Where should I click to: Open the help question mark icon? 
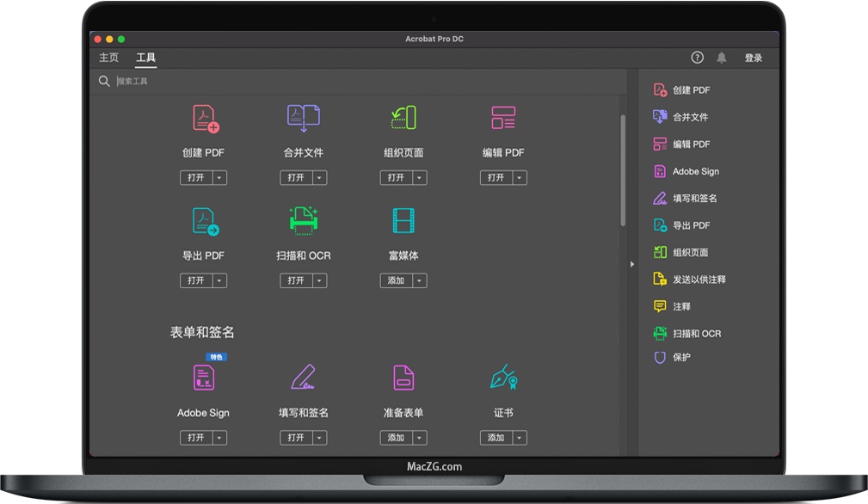pos(697,58)
